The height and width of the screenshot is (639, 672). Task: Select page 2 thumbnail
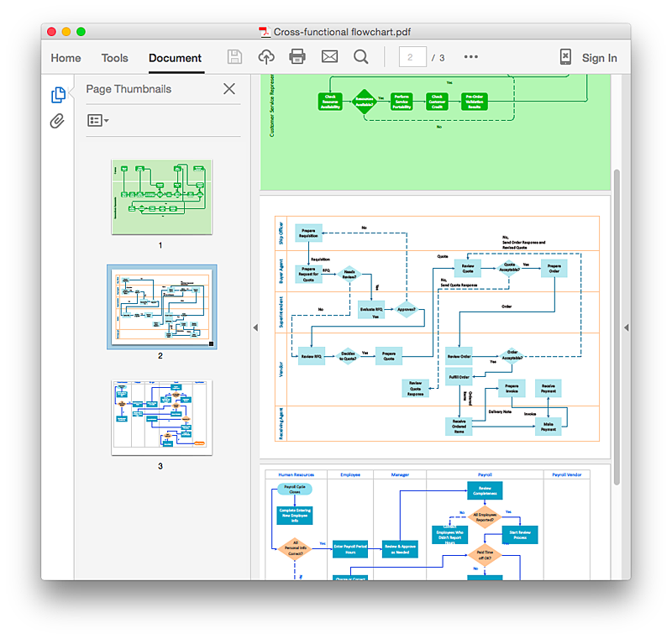(x=162, y=306)
